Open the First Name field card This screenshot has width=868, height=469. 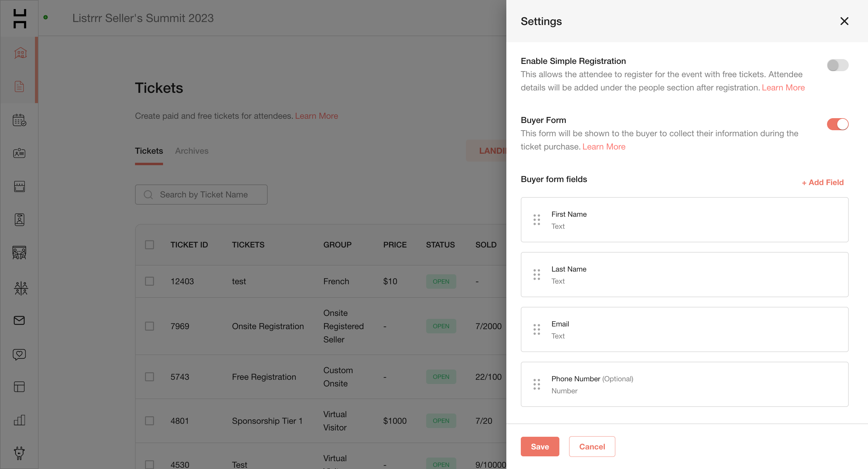point(684,220)
